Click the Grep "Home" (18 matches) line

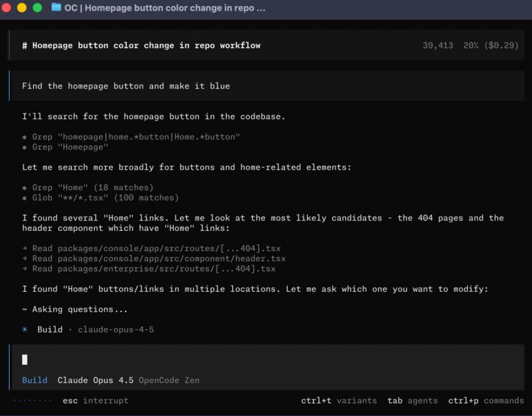[x=88, y=187]
